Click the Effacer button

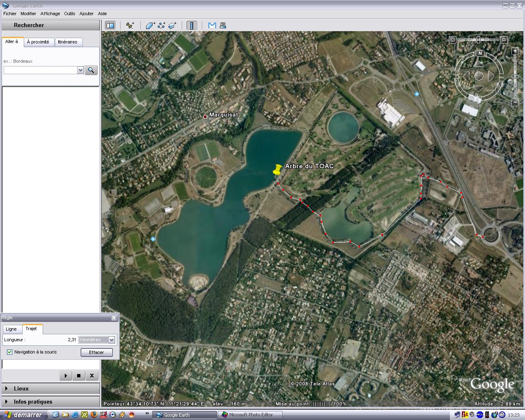(x=96, y=352)
